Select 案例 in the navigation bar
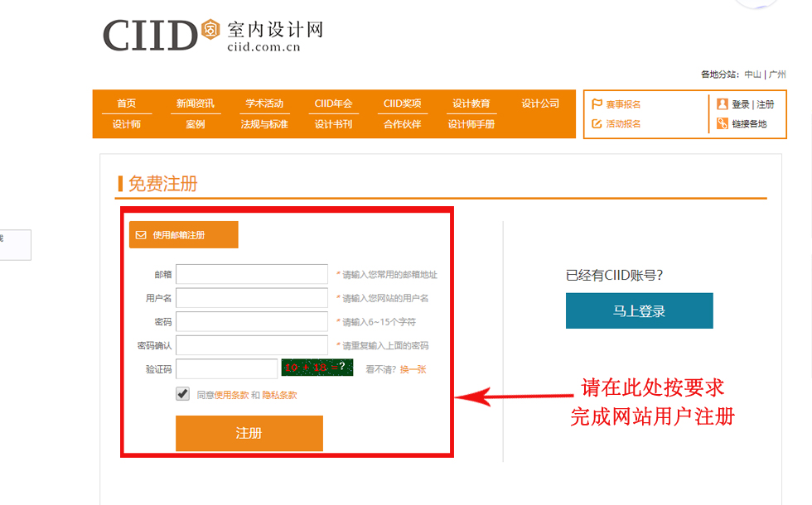Viewport: 812px width, 505px height. (x=196, y=124)
